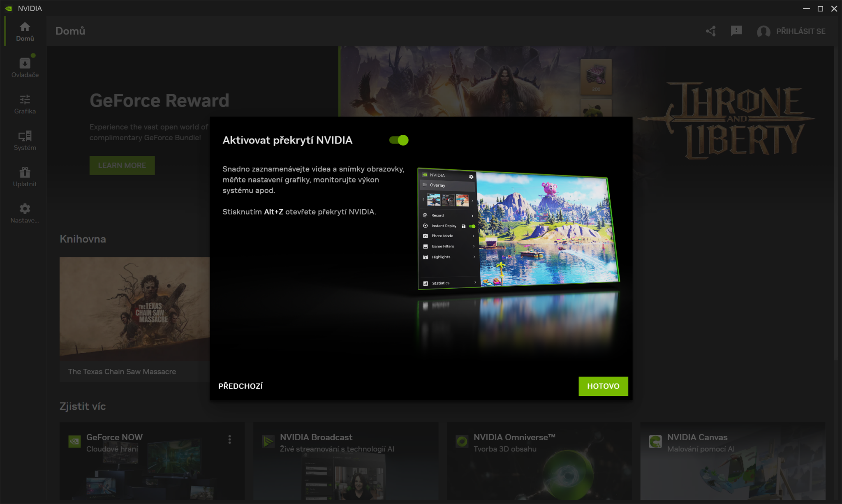Click PŘEDCHOZÍ to go back

click(x=241, y=386)
